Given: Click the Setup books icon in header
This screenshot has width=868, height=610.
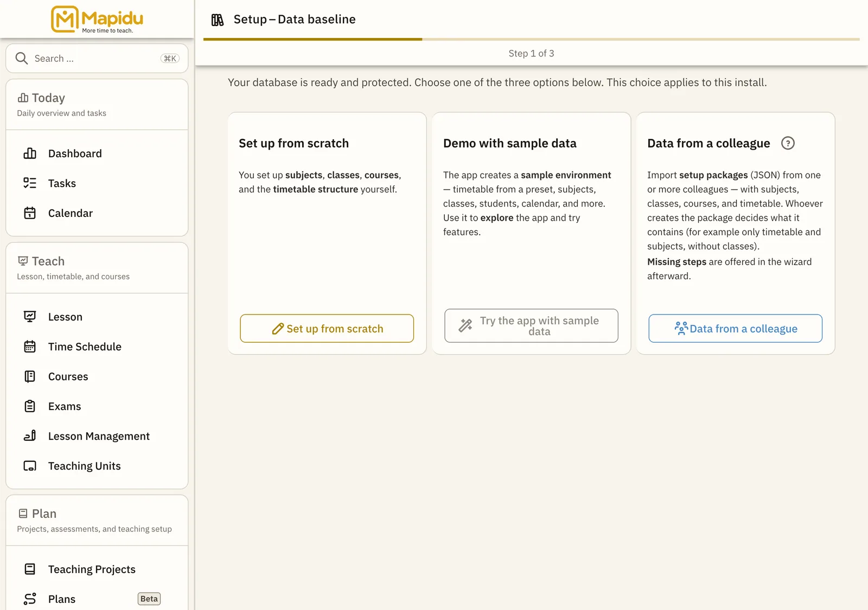Looking at the screenshot, I should click(218, 20).
